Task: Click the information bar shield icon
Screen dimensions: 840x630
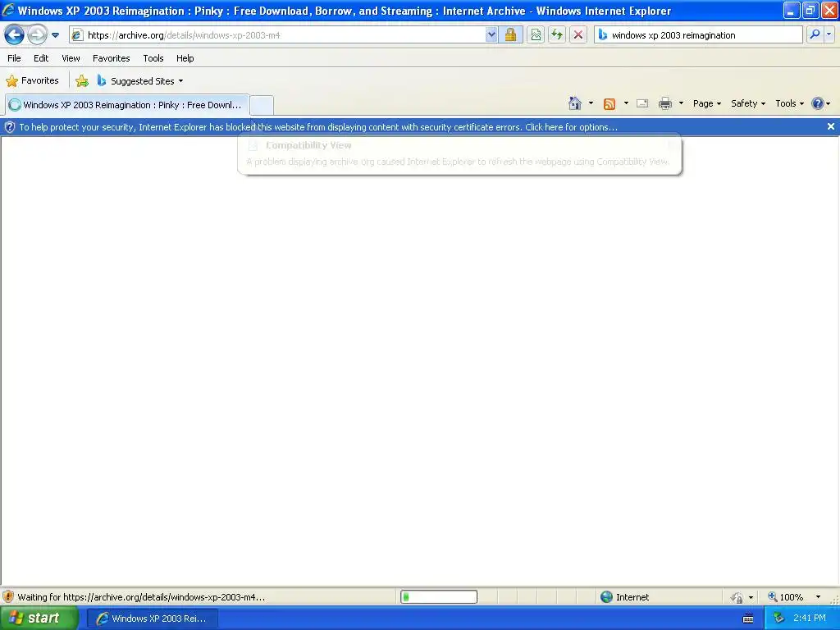Action: point(10,127)
